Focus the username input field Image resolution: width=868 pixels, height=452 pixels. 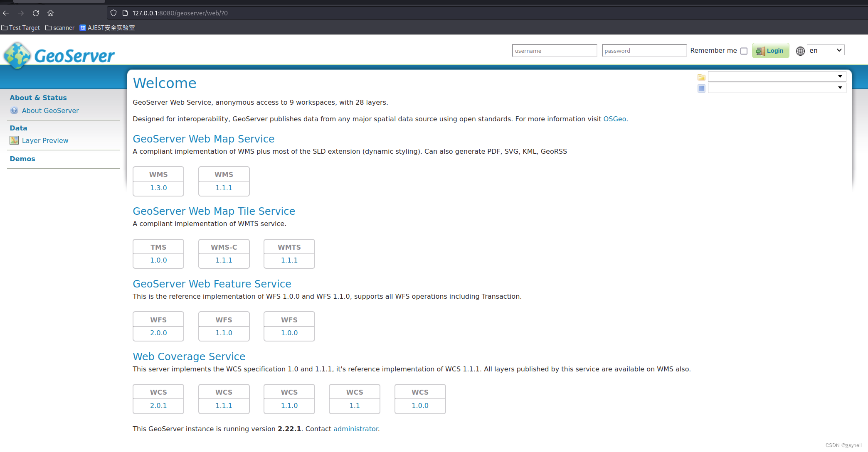[555, 51]
